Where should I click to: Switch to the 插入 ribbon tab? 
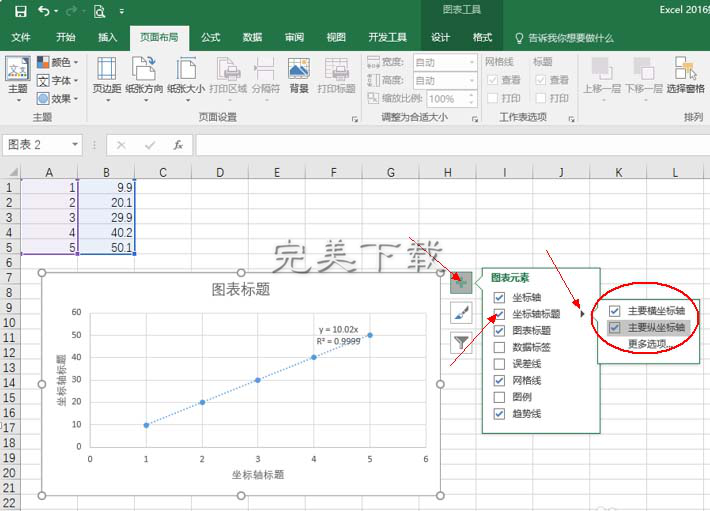click(107, 38)
